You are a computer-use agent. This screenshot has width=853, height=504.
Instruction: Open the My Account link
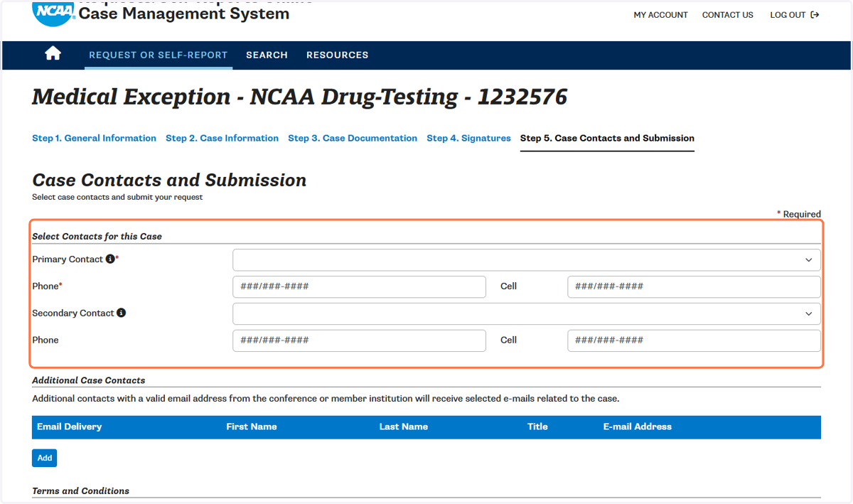coord(661,15)
